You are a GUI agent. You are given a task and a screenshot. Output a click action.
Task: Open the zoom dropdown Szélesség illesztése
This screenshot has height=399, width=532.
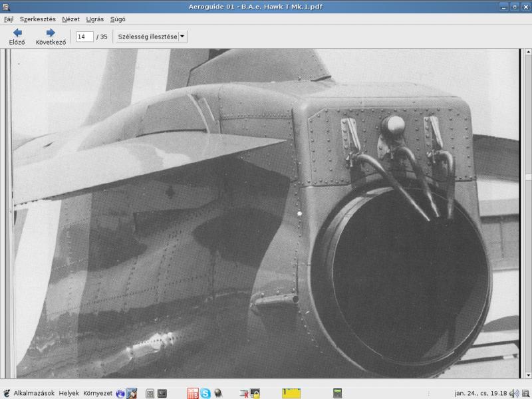point(150,37)
